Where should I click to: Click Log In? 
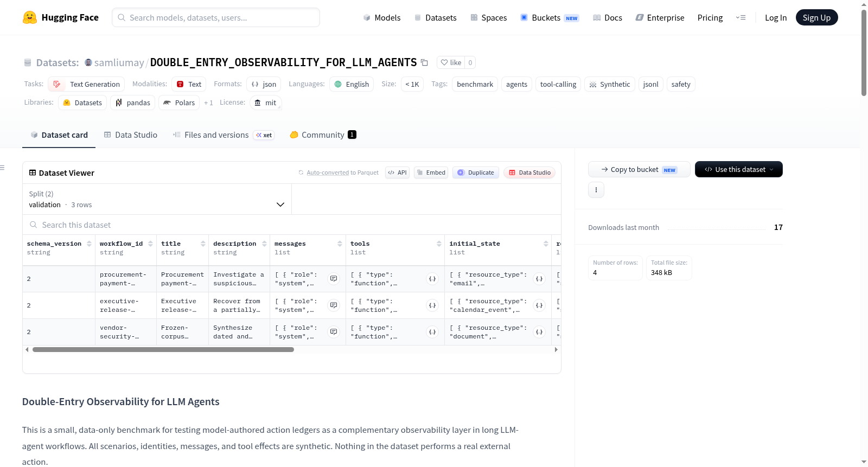coord(775,17)
